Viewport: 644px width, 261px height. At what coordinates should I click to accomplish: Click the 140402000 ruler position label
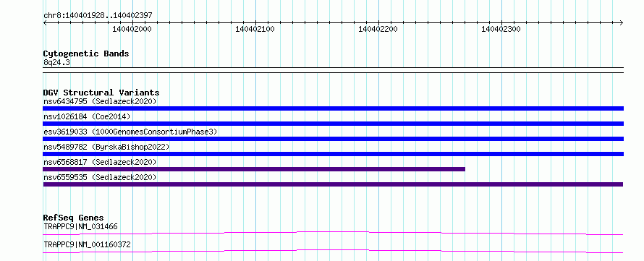(132, 29)
